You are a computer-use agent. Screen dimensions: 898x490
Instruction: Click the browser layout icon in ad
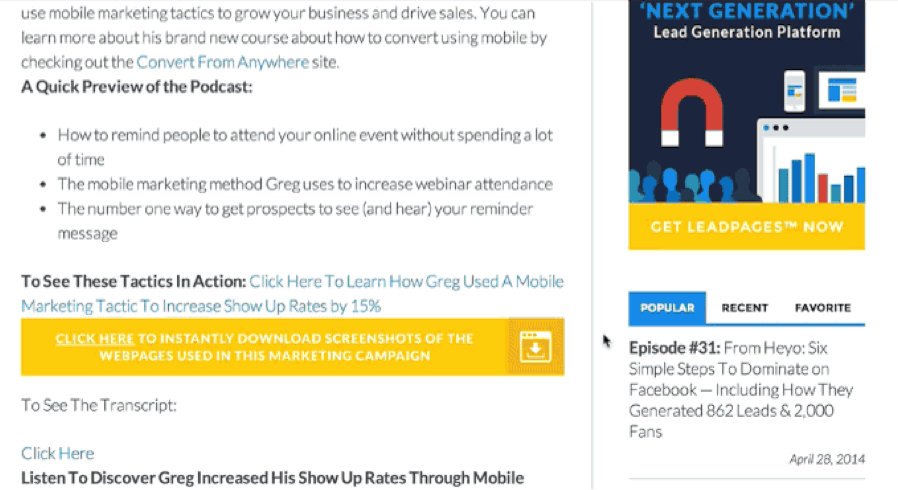tap(841, 90)
